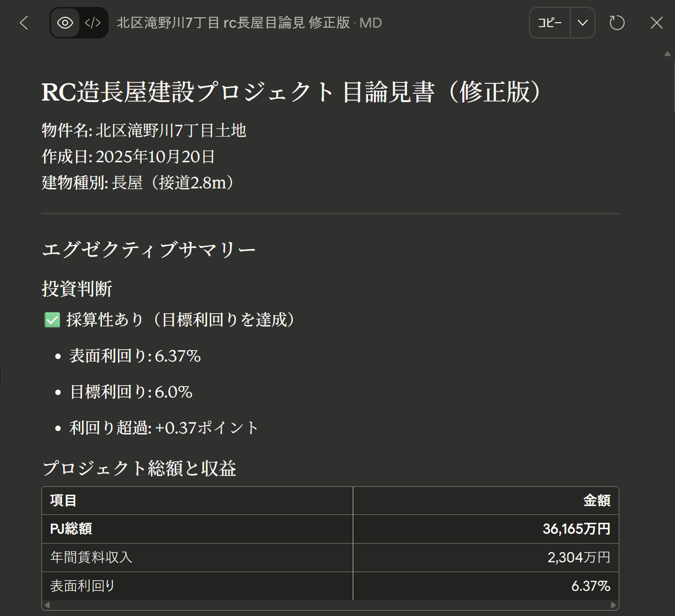Select the 金額 column header
675x616 pixels.
pyautogui.click(x=597, y=501)
